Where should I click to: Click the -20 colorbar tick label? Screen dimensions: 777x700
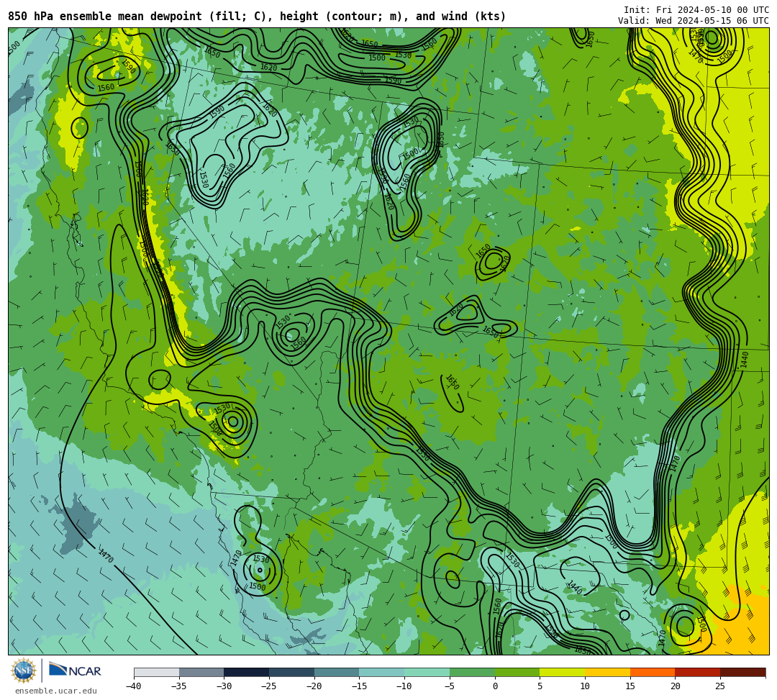[x=314, y=686]
